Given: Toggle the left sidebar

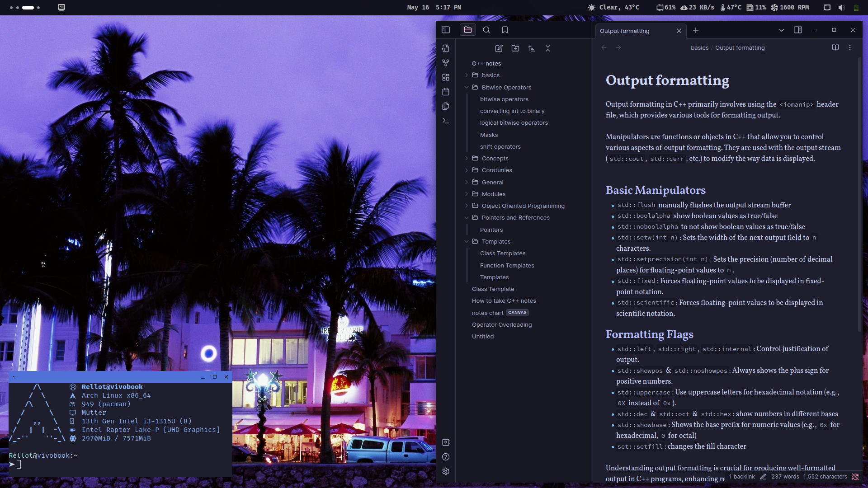Looking at the screenshot, I should 446,30.
